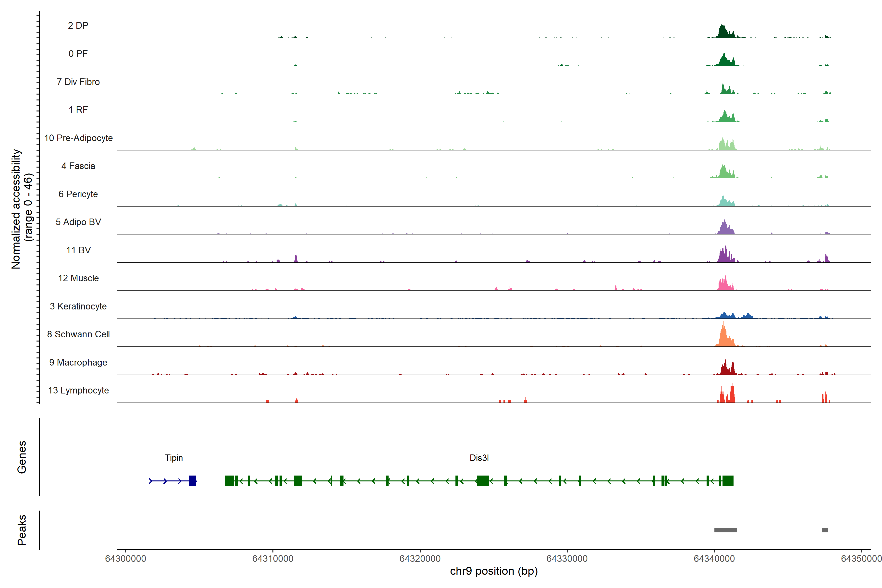This screenshot has width=882, height=588.
Task: Click the 2 DP track label
Action: pos(78,25)
